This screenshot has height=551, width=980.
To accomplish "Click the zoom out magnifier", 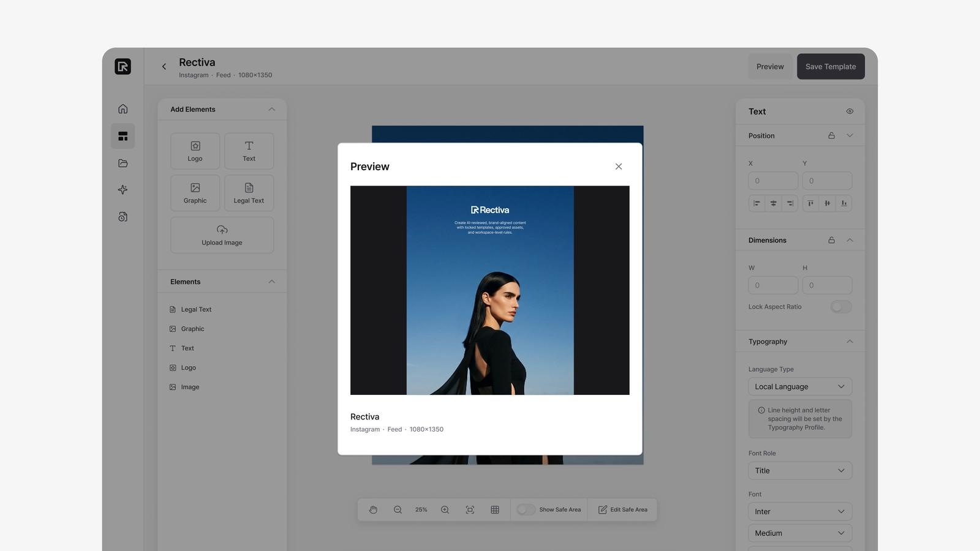I will click(x=398, y=509).
